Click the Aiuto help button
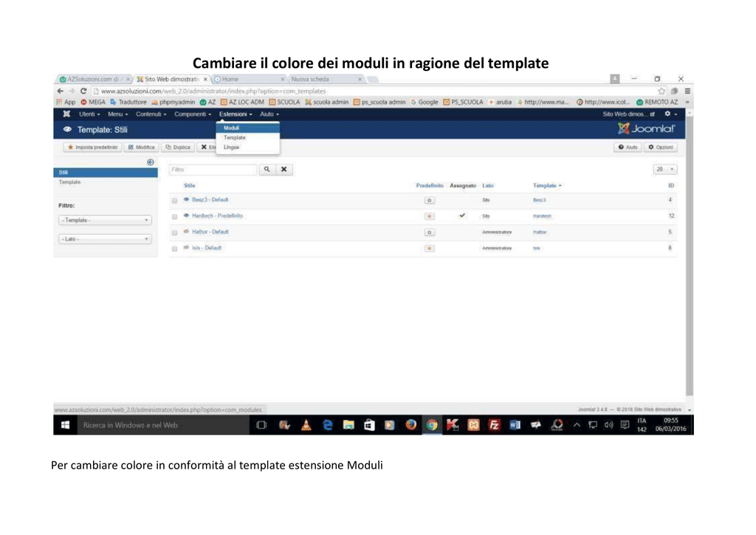 628,147
